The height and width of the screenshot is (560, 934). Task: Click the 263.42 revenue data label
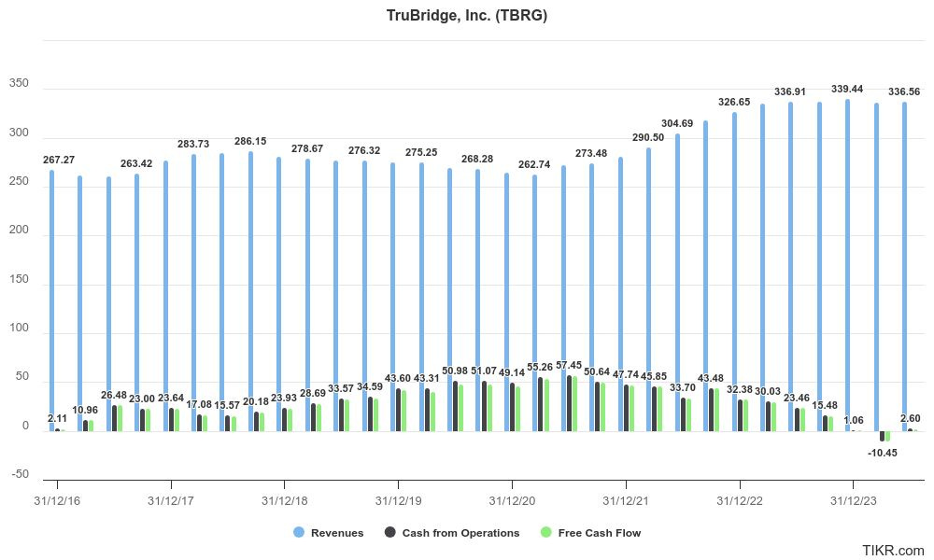136,163
